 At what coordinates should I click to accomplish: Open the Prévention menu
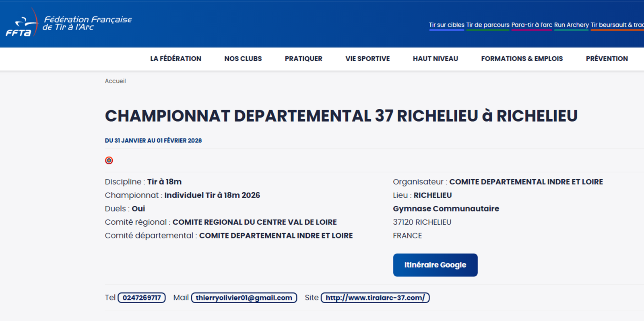[607, 59]
